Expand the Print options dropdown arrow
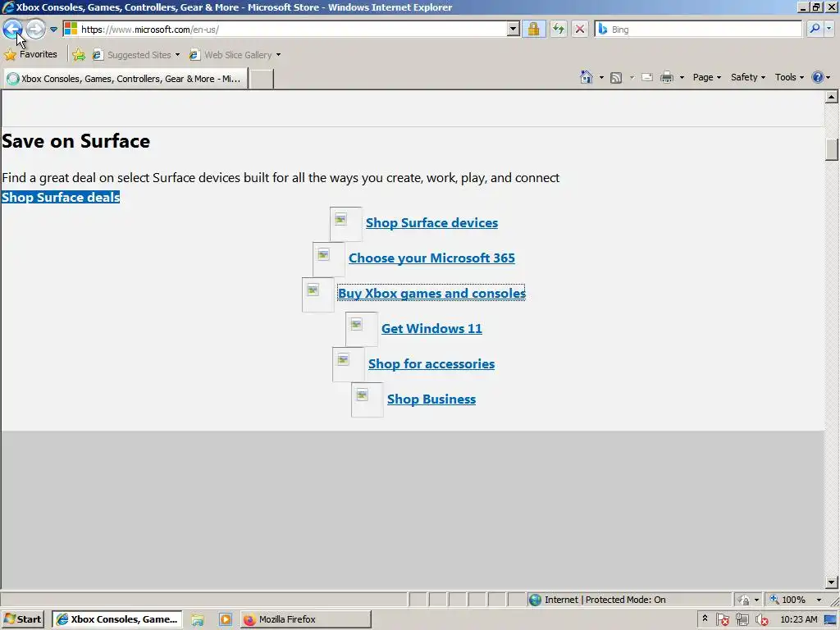This screenshot has height=630, width=840. pyautogui.click(x=682, y=78)
